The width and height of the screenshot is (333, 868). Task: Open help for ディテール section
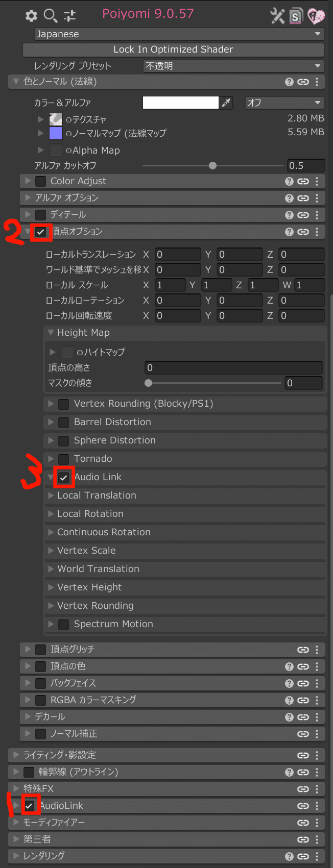pyautogui.click(x=289, y=215)
